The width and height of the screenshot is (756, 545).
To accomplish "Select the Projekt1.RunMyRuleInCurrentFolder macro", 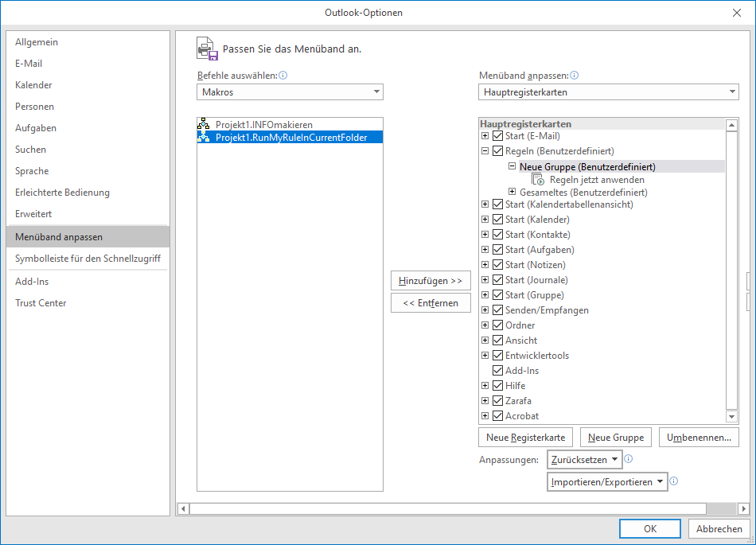I will click(290, 138).
